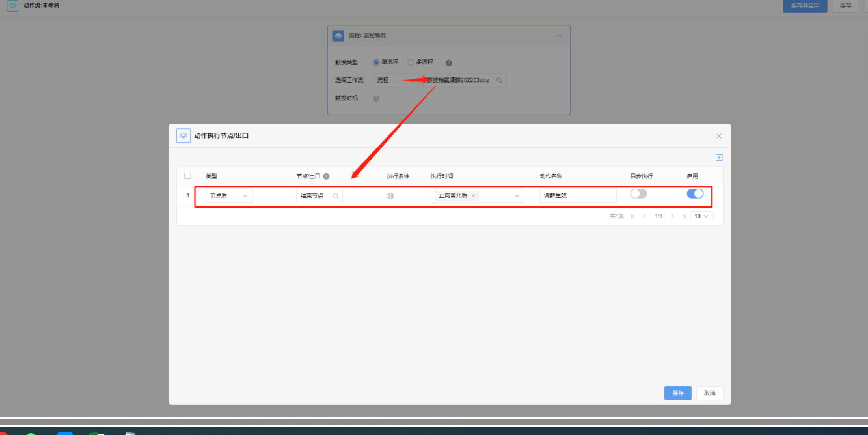The width and height of the screenshot is (868, 435).
Task: Turn off the 启用 switch in row 1
Action: [x=695, y=194]
